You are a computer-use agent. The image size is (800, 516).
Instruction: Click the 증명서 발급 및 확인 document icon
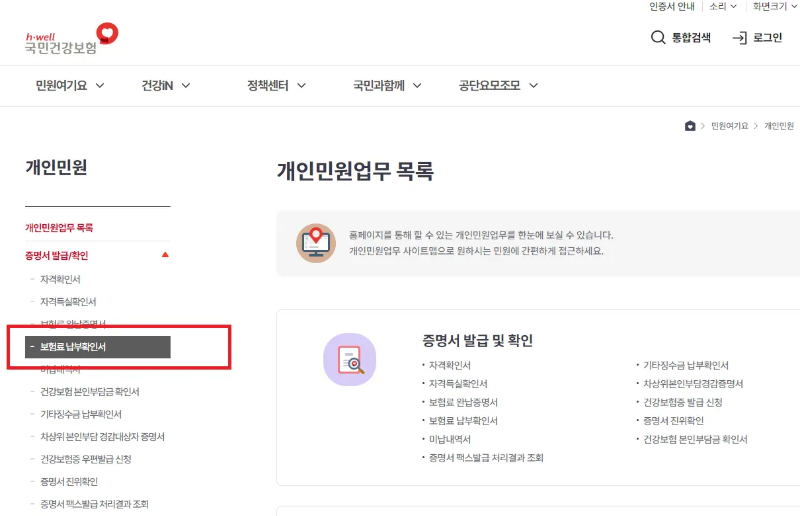(349, 359)
